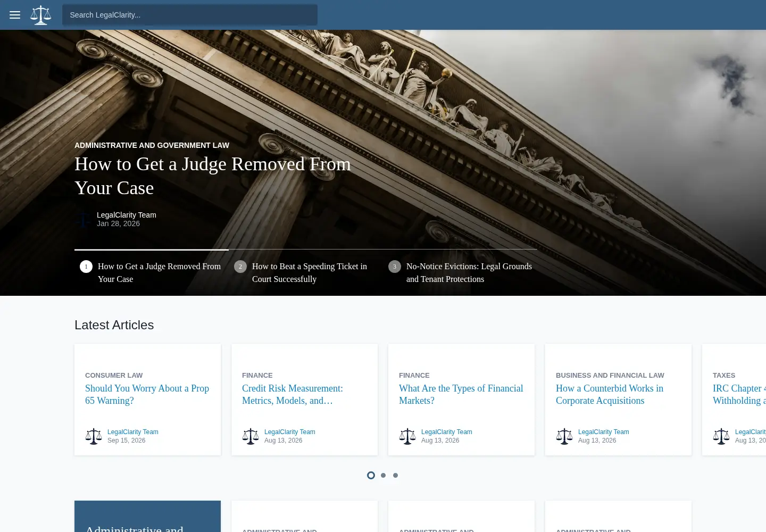Click LegalClarity Team on Counterbid card

click(x=604, y=432)
